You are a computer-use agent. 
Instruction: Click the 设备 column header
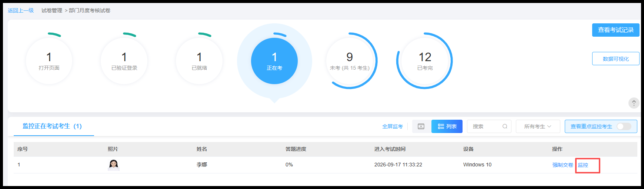pyautogui.click(x=468, y=149)
